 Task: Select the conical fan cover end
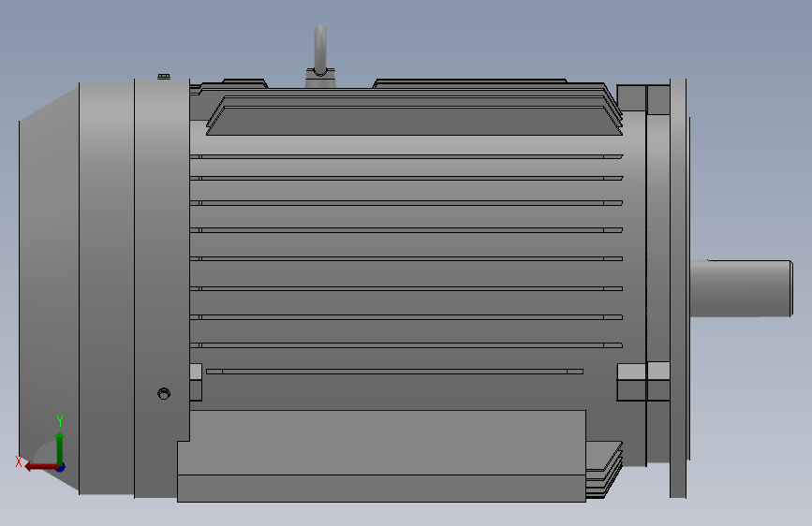pos(49,290)
